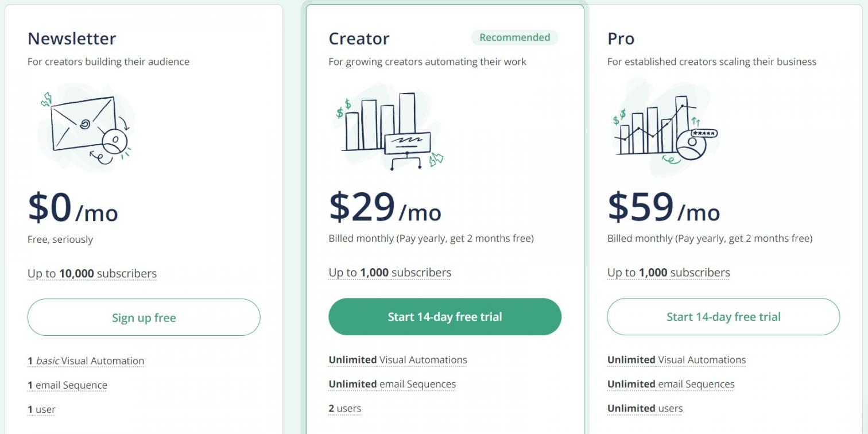Click the Pro plan heading
Viewport: 868px width, 434px height.
click(621, 38)
